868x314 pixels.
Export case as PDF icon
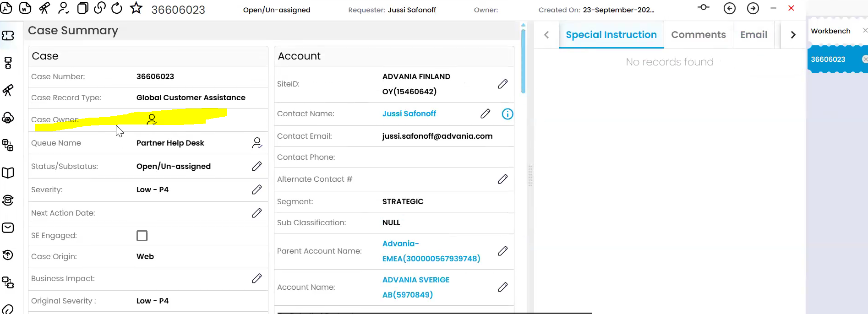click(x=6, y=8)
